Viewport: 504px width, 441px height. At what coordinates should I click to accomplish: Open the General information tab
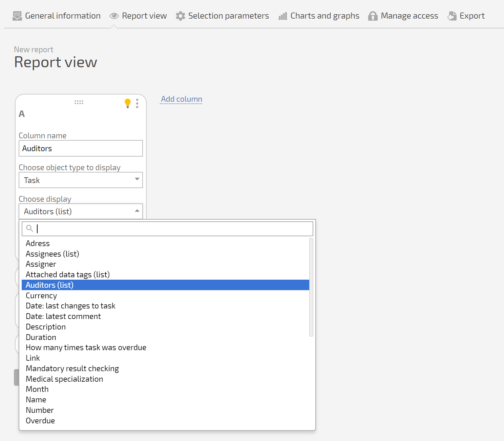pos(57,16)
